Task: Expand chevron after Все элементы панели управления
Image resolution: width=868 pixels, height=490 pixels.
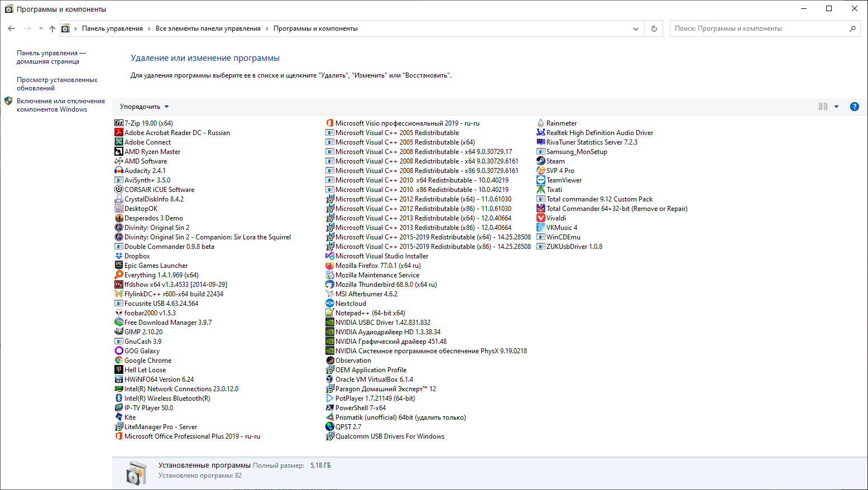Action: pyautogui.click(x=267, y=28)
